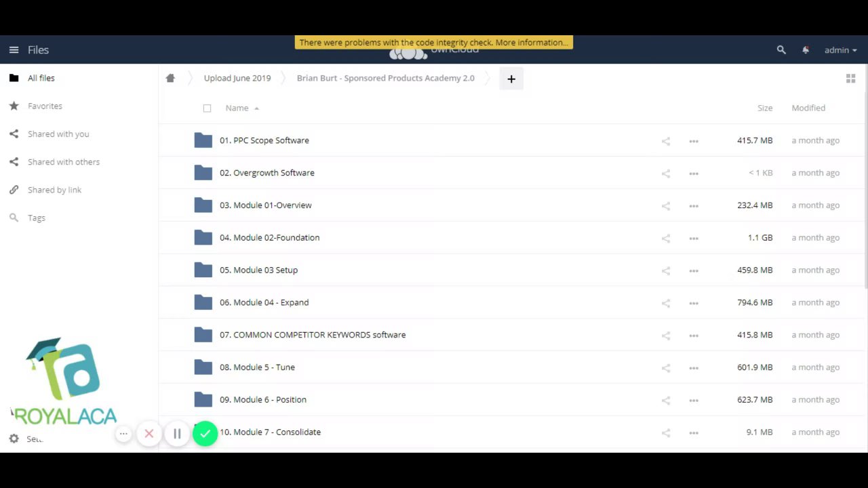Open folder 10. Module 7 - Consolidate

point(271,432)
